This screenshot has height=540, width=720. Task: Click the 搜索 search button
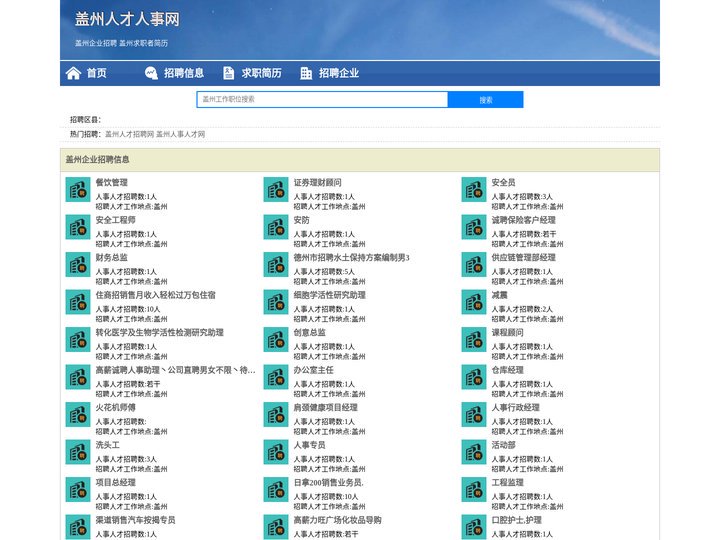pos(486,100)
